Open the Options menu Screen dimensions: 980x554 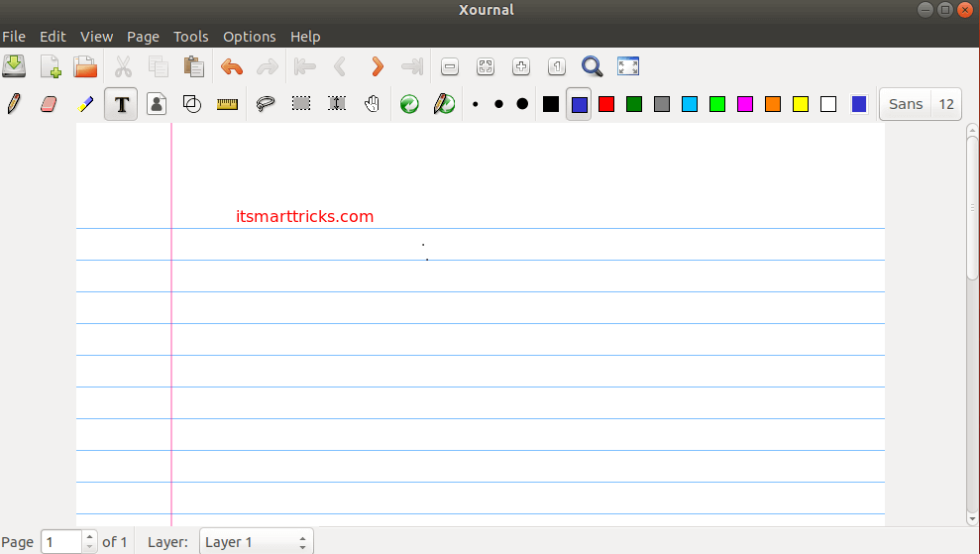coord(249,37)
